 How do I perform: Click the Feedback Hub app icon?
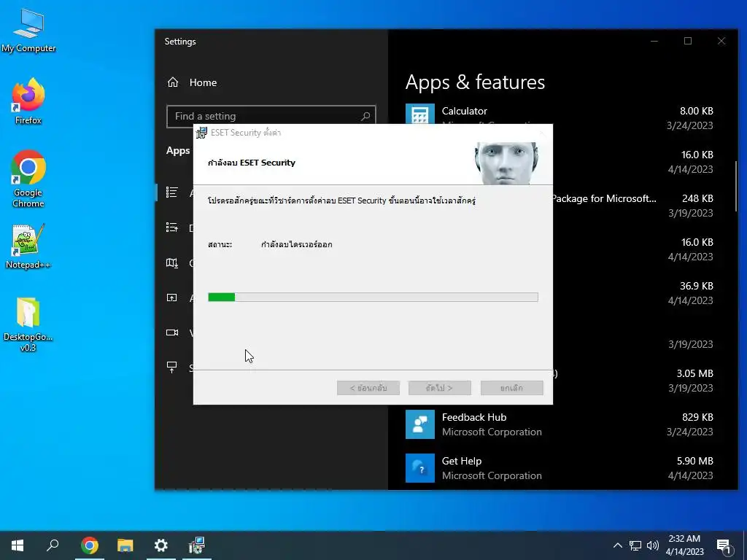click(x=419, y=424)
